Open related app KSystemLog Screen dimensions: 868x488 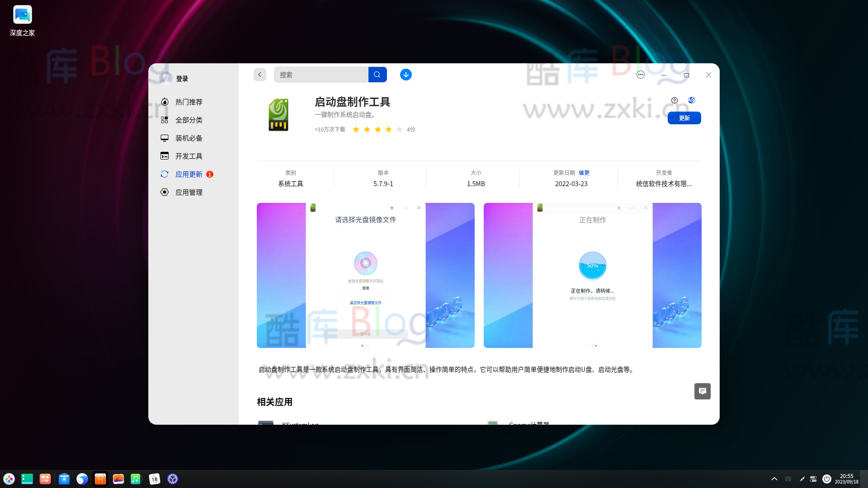(x=300, y=424)
